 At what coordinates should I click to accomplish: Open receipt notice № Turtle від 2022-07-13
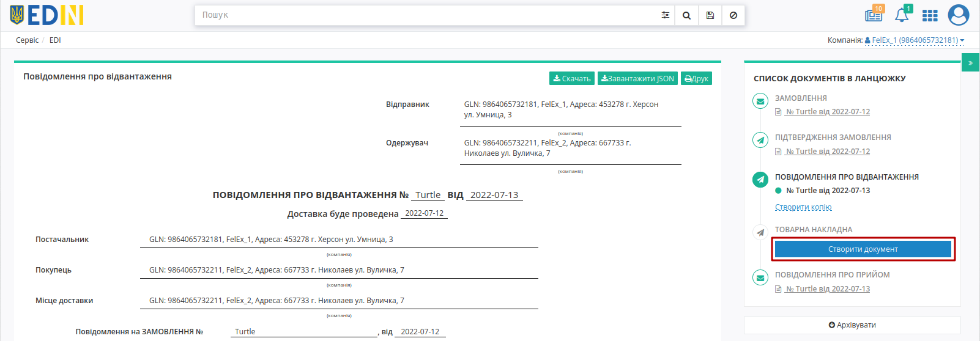(x=828, y=289)
